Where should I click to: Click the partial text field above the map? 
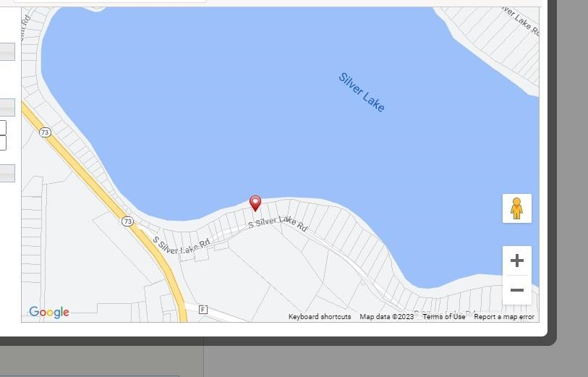[109, 1]
